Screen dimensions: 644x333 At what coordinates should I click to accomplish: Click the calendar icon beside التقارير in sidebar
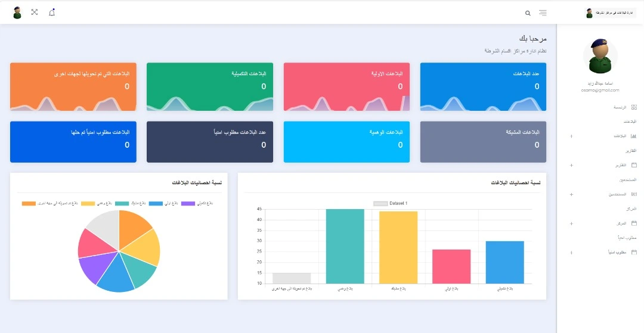634,165
